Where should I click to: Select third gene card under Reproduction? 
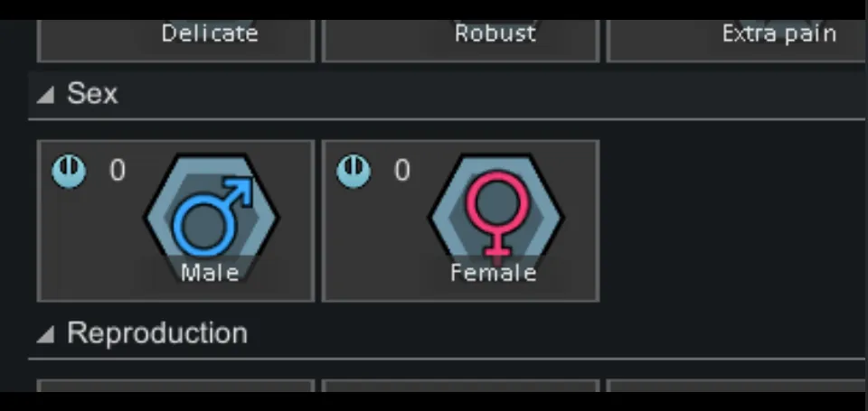(x=737, y=386)
